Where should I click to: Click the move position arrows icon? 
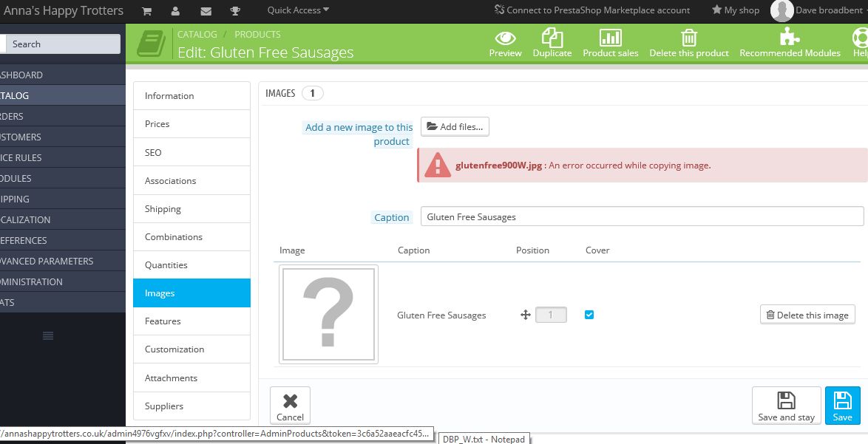point(526,315)
